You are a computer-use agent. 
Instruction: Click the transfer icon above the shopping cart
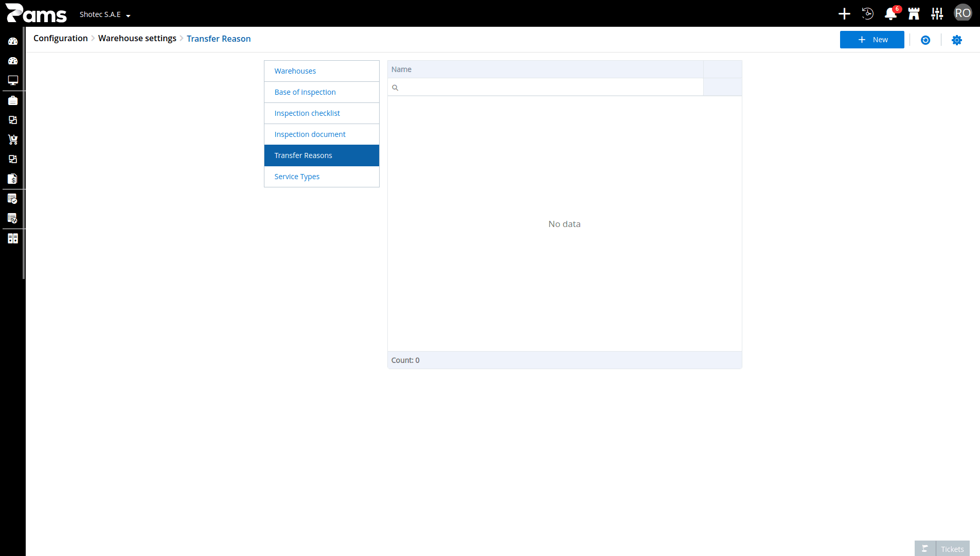tap(13, 120)
